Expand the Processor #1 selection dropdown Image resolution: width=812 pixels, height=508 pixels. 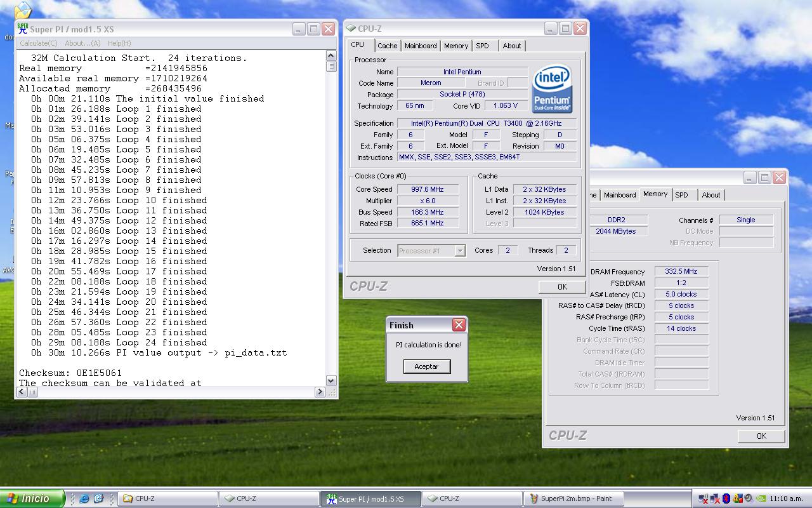click(460, 251)
